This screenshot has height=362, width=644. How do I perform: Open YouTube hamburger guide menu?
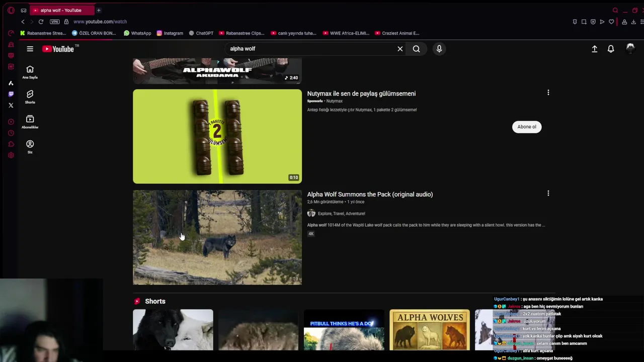point(30,49)
